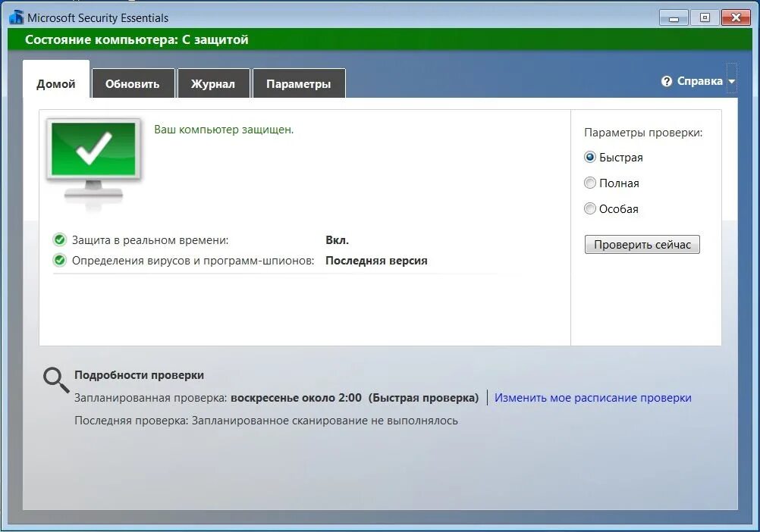
Task: Click the Последняя версия status value
Action: (x=376, y=261)
